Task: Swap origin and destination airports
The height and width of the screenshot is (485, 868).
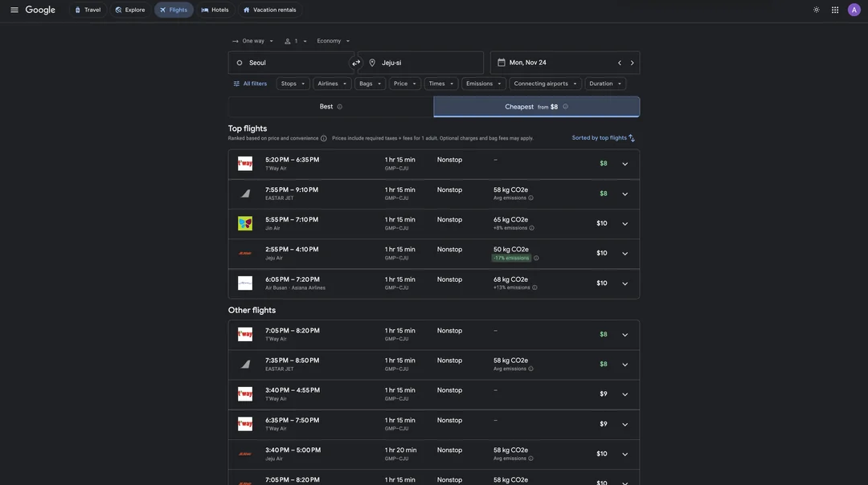Action: pyautogui.click(x=356, y=63)
